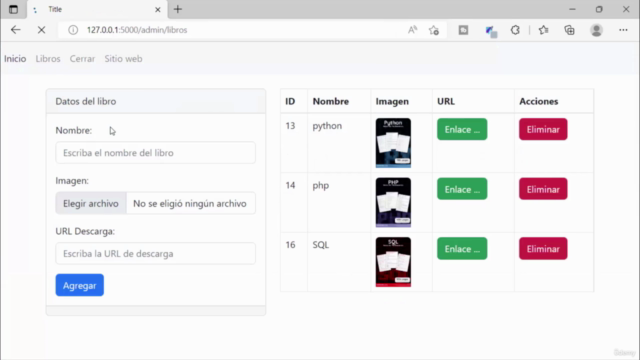The image size is (640, 360).
Task: Click the address bar URL
Action: tap(137, 30)
